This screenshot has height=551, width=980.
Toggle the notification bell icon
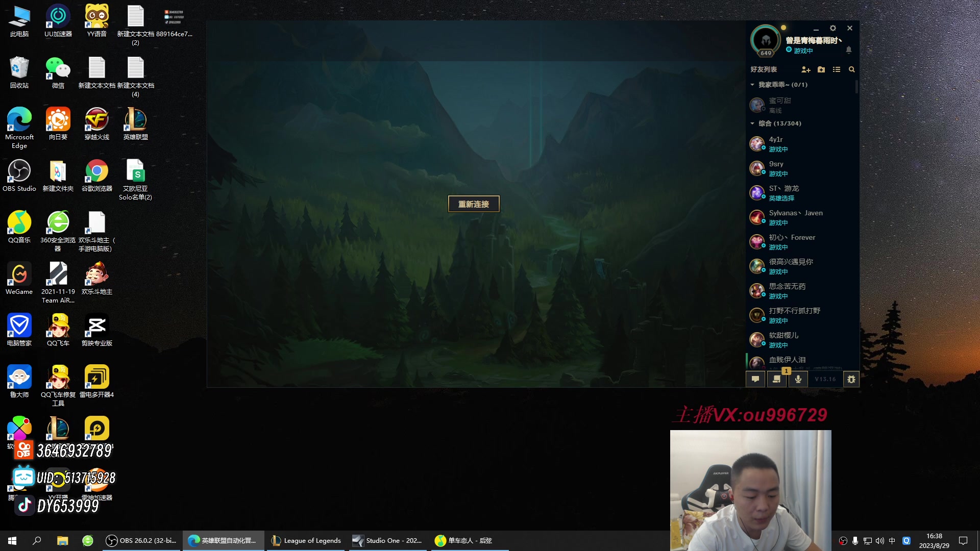tap(848, 50)
